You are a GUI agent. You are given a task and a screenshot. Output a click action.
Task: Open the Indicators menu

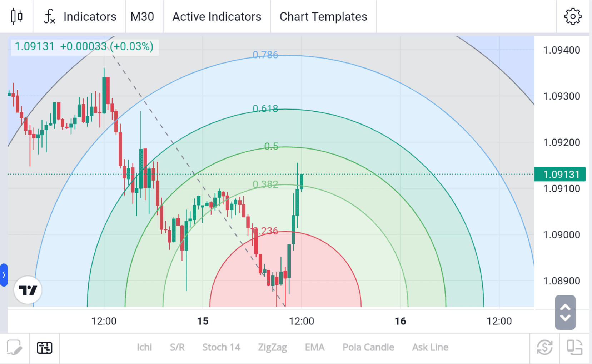(x=80, y=16)
